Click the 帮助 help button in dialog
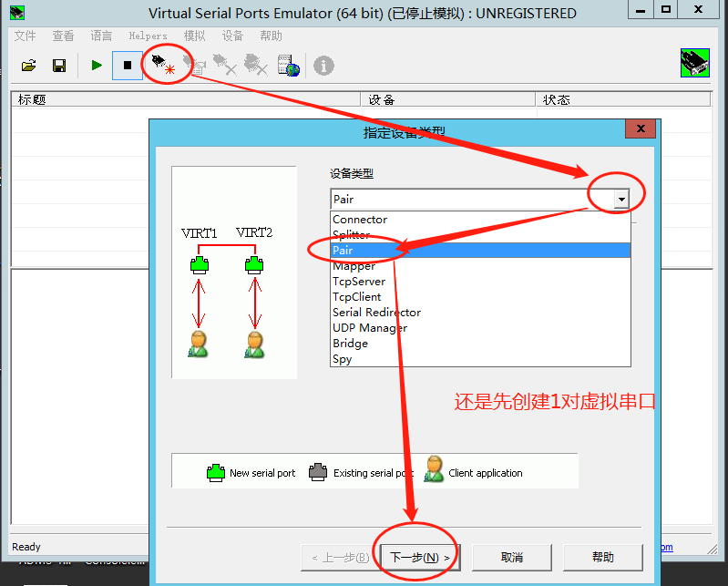The height and width of the screenshot is (586, 728). click(x=602, y=557)
